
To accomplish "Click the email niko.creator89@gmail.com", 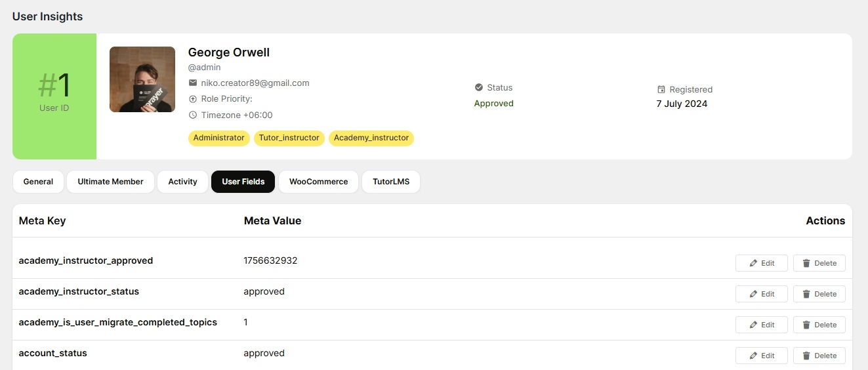I will (255, 83).
